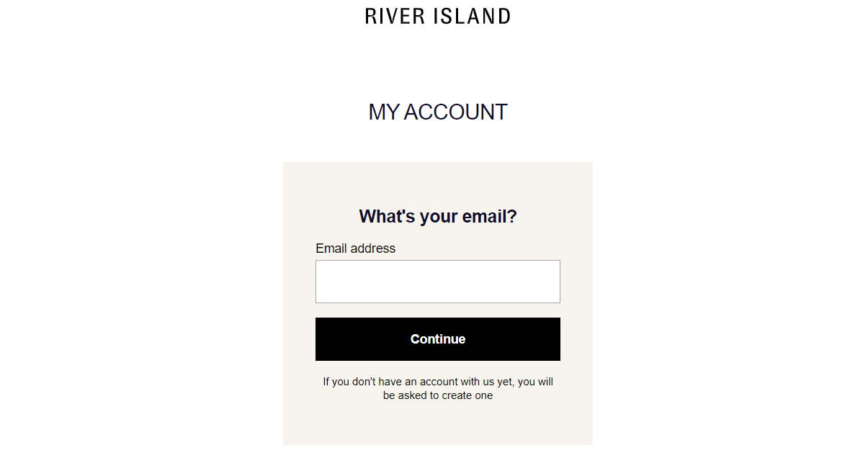The height and width of the screenshot is (453, 868).
Task: Click the account creation notice text
Action: (438, 388)
